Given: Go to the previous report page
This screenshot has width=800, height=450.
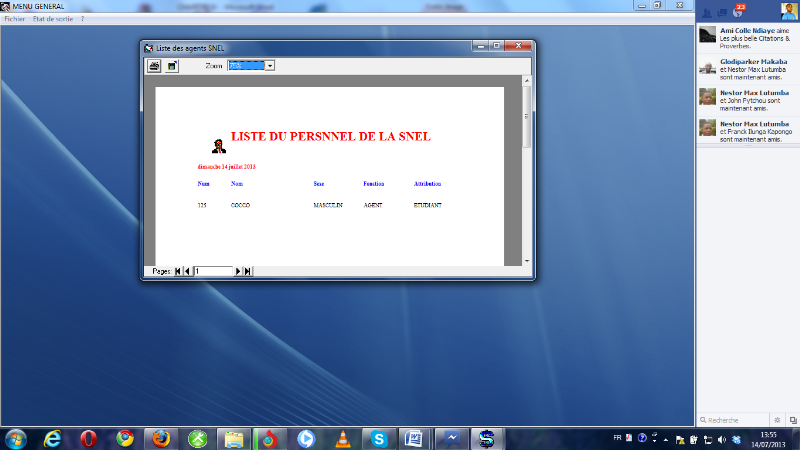Looking at the screenshot, I should click(187, 271).
